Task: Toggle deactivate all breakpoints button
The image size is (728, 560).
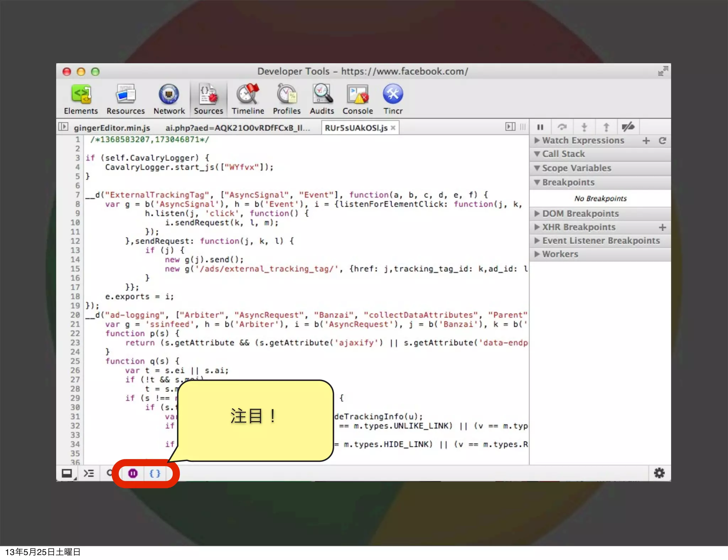Action: pyautogui.click(x=628, y=127)
